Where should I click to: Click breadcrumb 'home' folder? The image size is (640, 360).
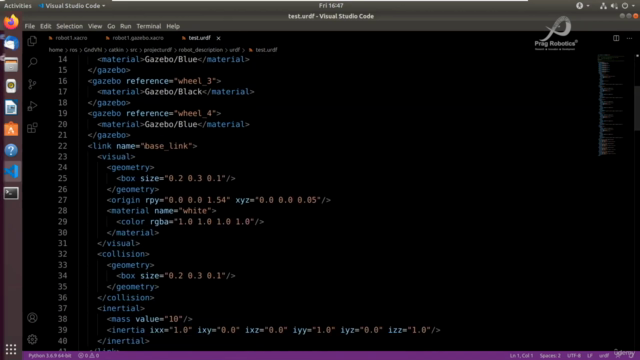click(56, 50)
